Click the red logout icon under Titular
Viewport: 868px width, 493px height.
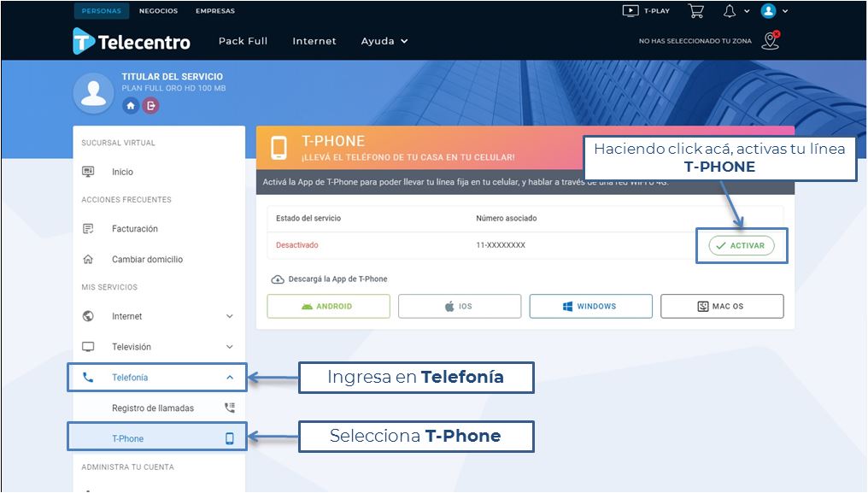pyautogui.click(x=150, y=105)
